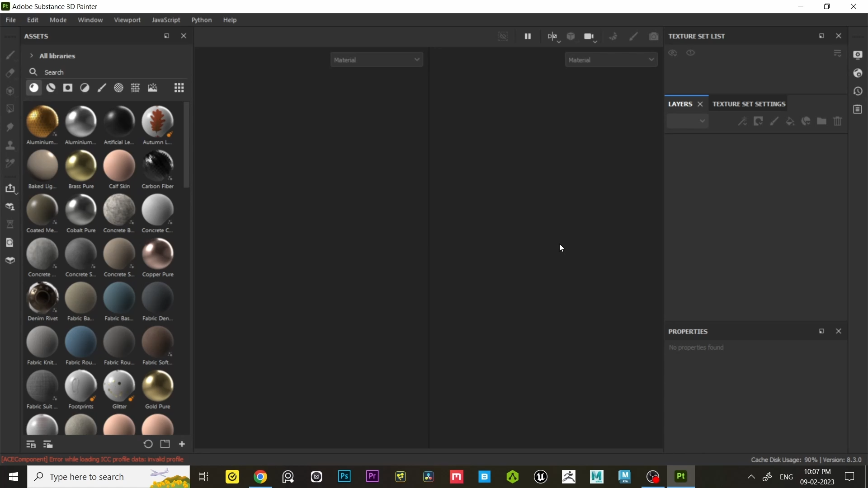Add a fill layer in the Layers panel
Viewport: 868px width, 488px height.
[790, 121]
